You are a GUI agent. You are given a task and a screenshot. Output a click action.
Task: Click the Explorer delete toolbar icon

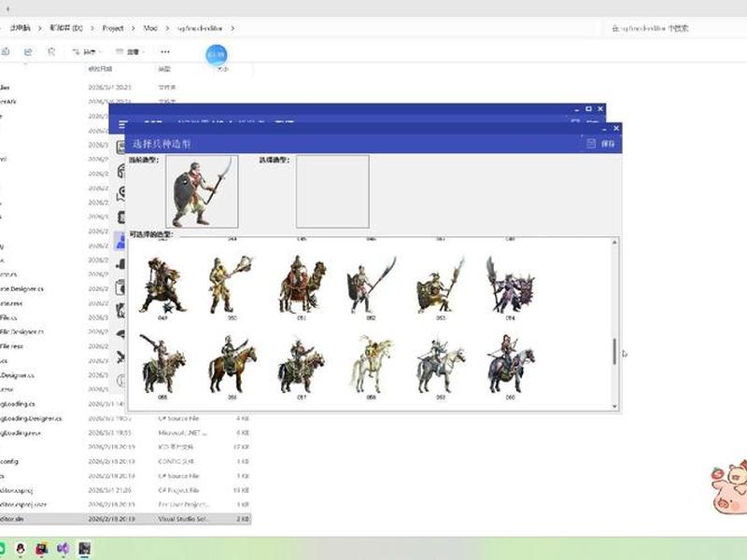(x=51, y=52)
